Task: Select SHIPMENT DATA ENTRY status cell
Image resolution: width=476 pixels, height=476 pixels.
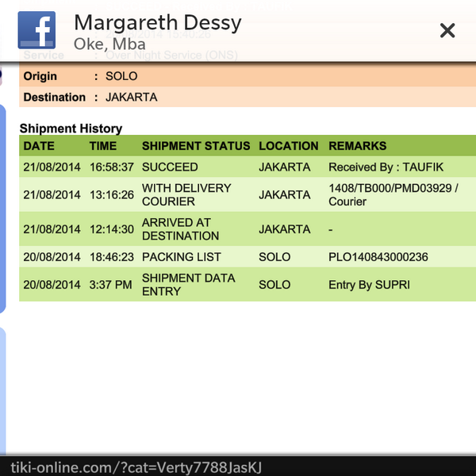Action: (188, 285)
